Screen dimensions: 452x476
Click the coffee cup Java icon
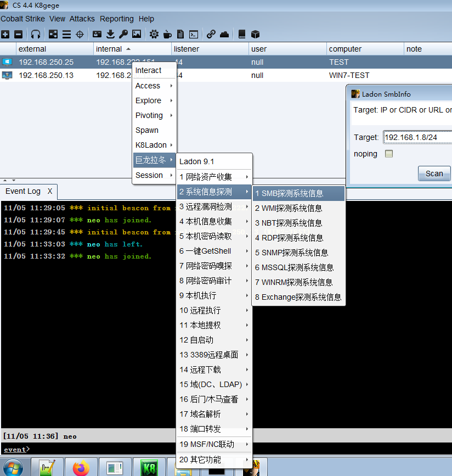[x=167, y=34]
